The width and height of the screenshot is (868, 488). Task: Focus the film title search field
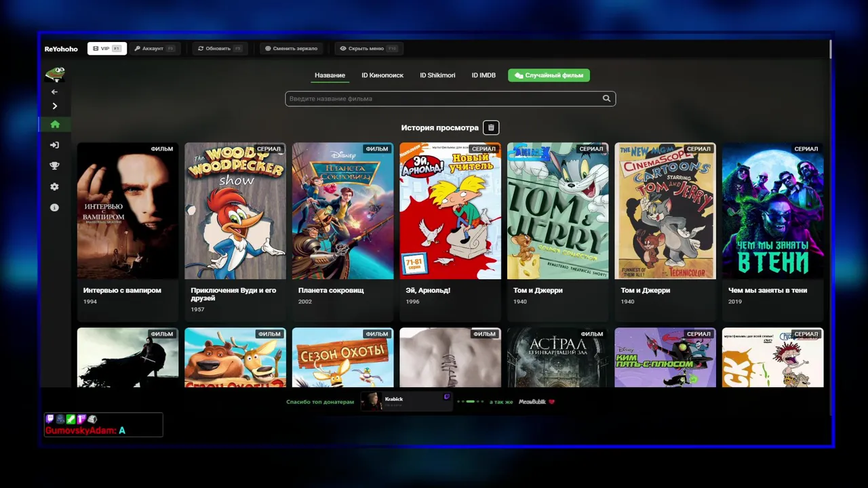point(450,98)
